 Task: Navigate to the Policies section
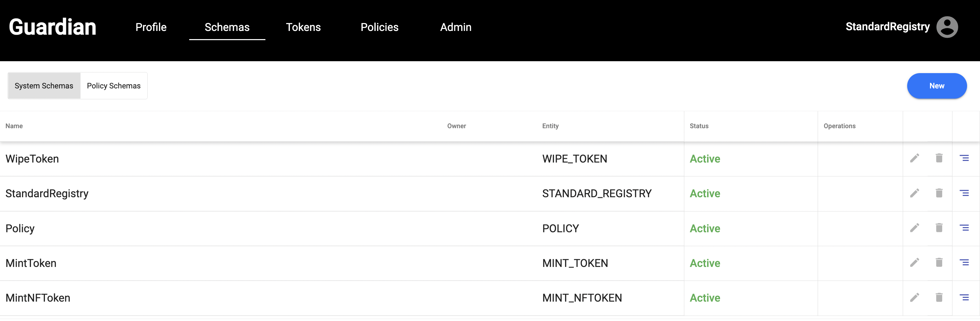(379, 28)
